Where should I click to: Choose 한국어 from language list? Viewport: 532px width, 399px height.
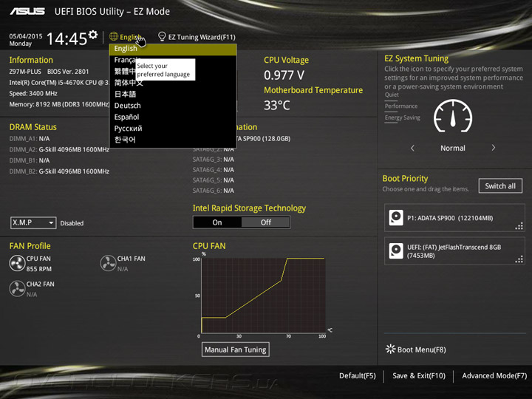173,140
